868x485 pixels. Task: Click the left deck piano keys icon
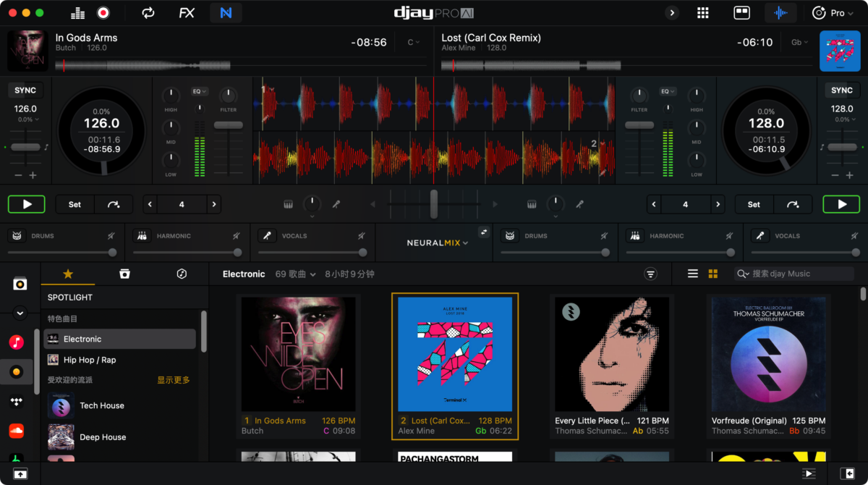click(x=288, y=204)
